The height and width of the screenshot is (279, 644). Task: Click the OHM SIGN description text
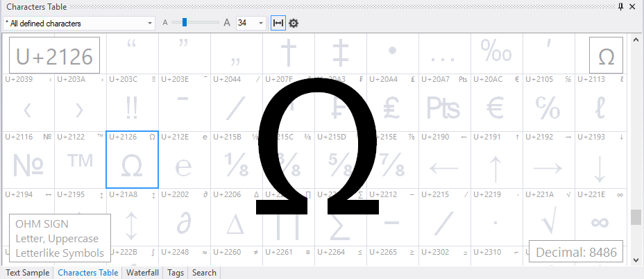click(x=42, y=224)
